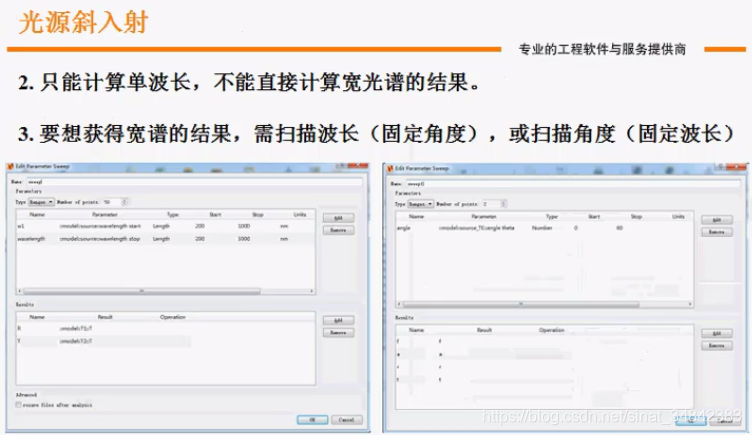The image size is (752, 435).
Task: Click the 'Operation' column header in angle dialog results
Action: point(552,330)
